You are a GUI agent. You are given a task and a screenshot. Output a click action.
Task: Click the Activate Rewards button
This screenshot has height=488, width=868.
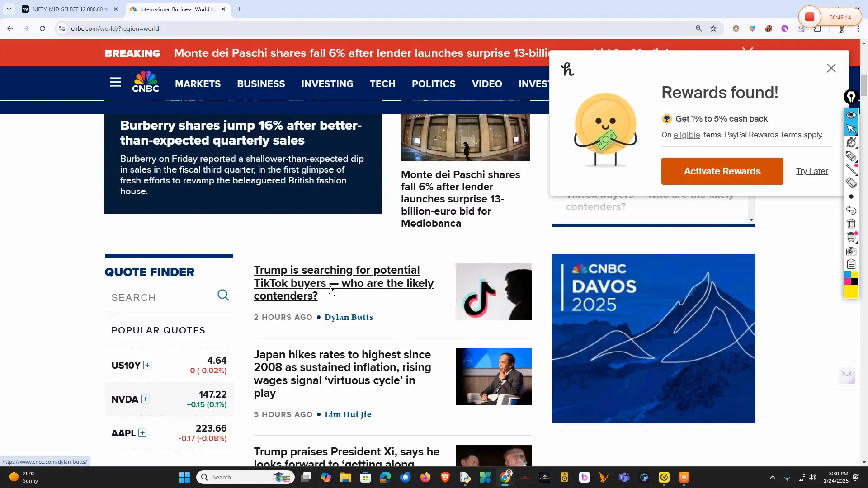click(x=722, y=171)
